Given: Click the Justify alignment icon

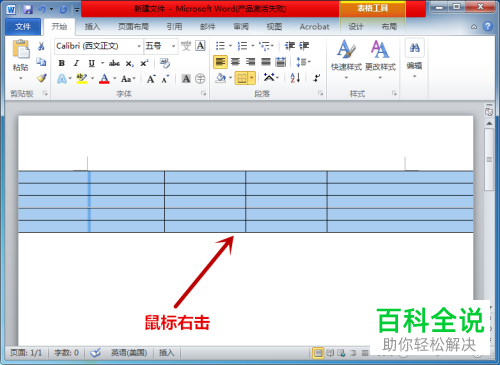Looking at the screenshot, I should coord(266,62).
